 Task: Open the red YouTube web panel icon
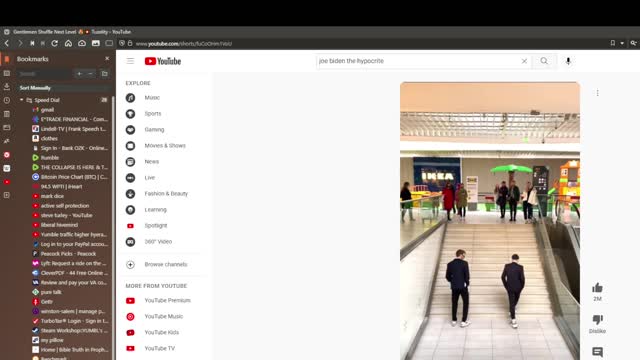click(7, 182)
